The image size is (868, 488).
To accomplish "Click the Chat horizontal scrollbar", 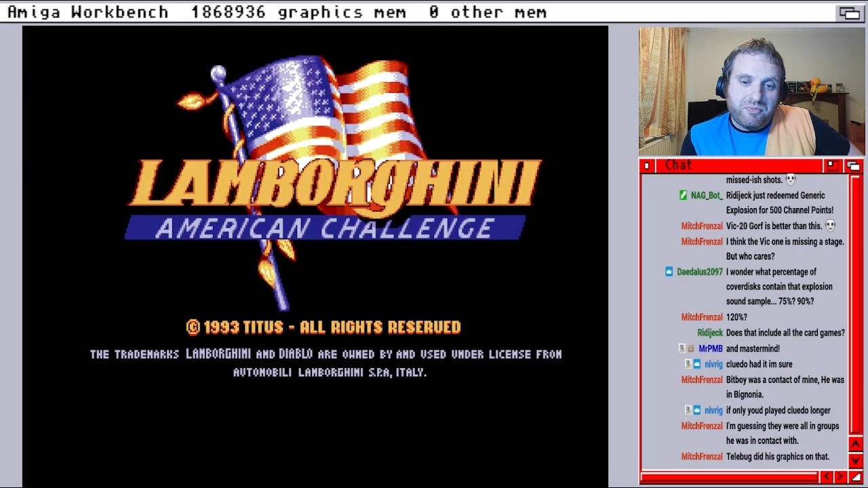I will click(730, 477).
